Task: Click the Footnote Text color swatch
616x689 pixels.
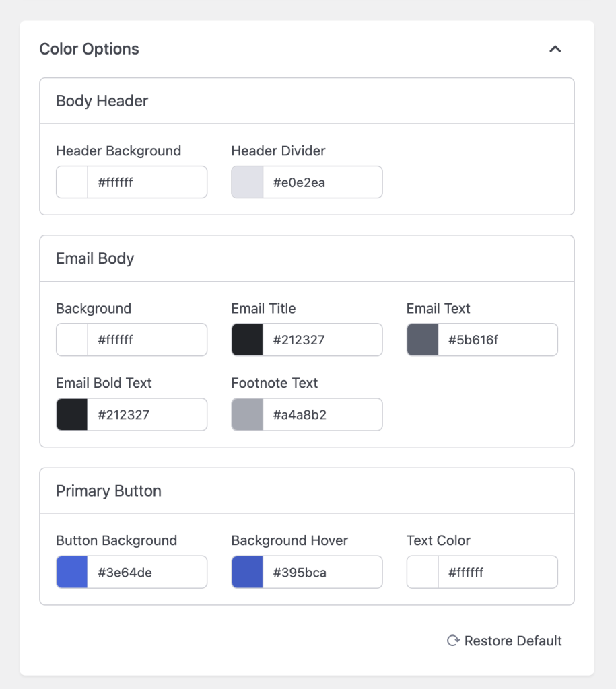Action: coord(247,414)
